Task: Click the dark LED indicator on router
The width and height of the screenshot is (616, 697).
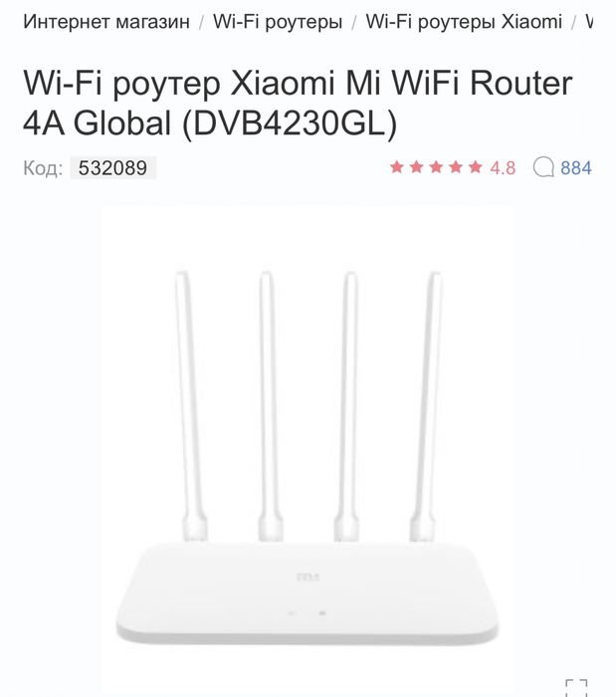Action: click(322, 613)
